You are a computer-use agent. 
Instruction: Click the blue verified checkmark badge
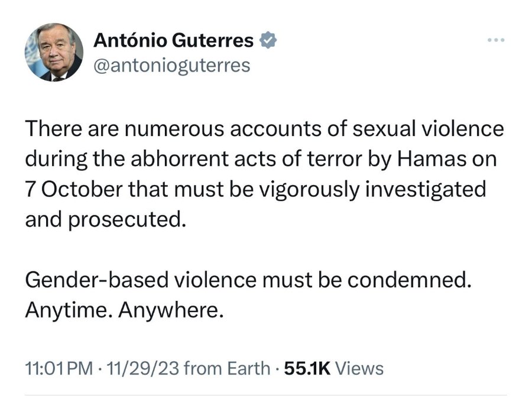[x=268, y=40]
